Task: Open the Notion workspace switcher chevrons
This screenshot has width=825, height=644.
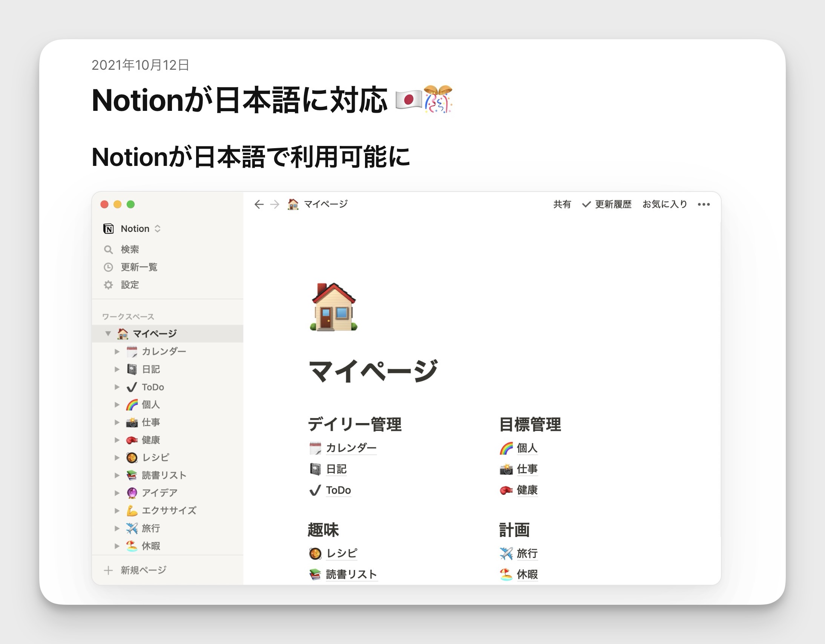Action: tap(158, 228)
